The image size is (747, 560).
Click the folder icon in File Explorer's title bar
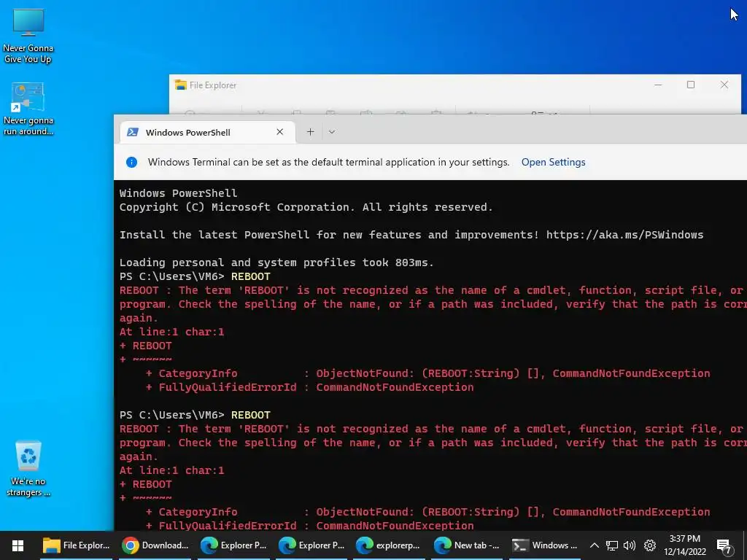pos(181,85)
